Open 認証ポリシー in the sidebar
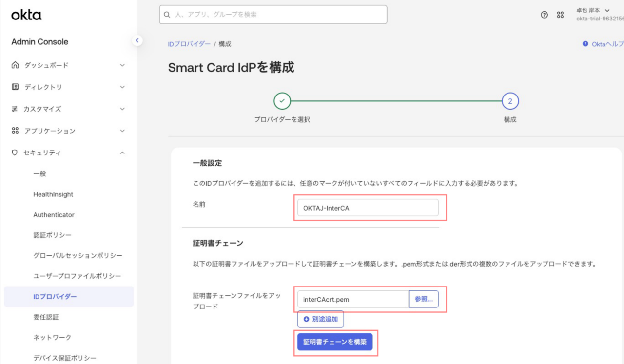 click(52, 235)
